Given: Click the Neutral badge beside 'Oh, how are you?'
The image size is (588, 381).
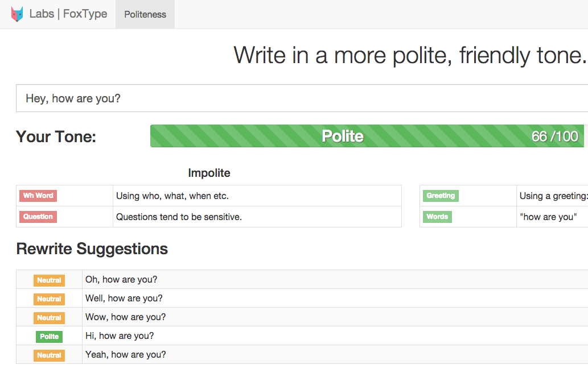Looking at the screenshot, I should coord(49,280).
